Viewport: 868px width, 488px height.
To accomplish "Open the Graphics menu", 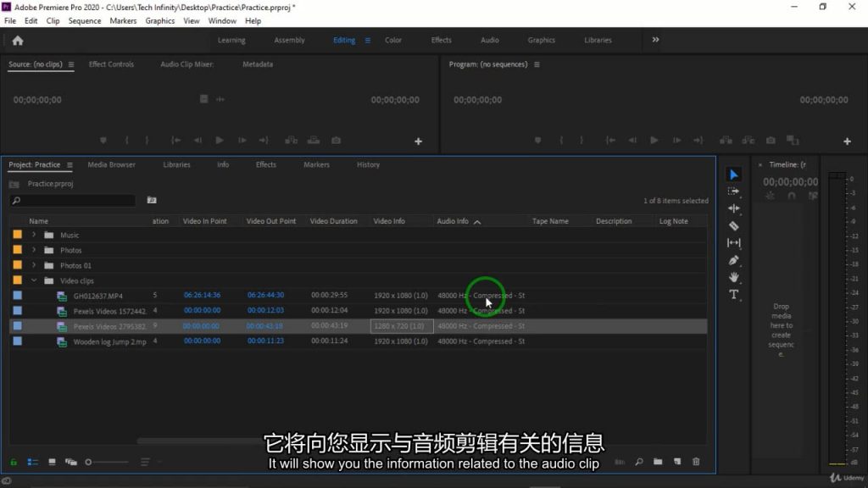I will point(160,21).
